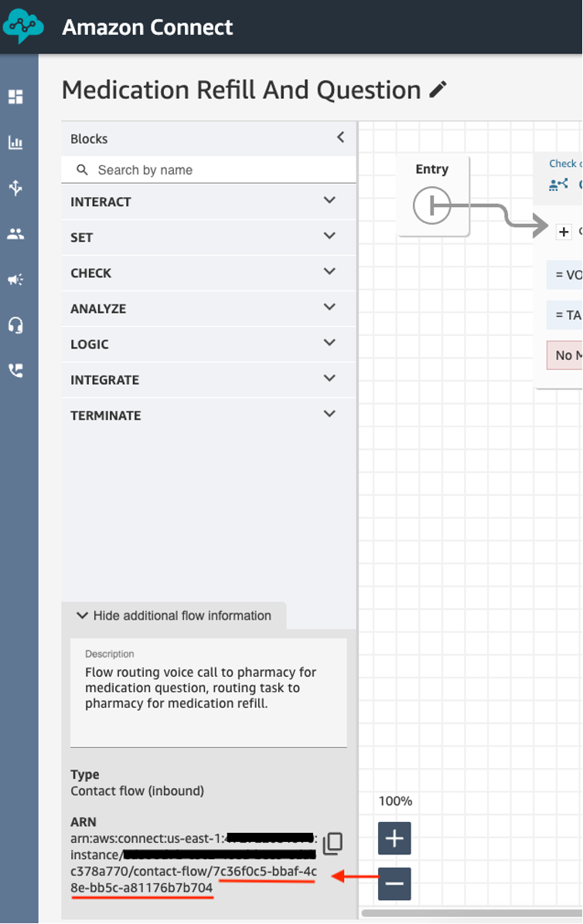Select the red 'No M' branch
Viewport: 583px width, 924px height.
coord(564,355)
